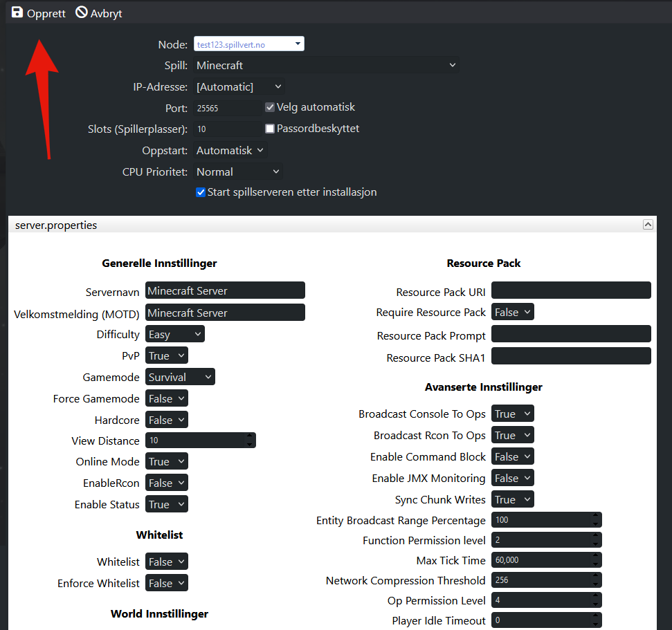This screenshot has height=630, width=672.
Task: Open the Whitelist True/False dropdown
Action: point(167,562)
